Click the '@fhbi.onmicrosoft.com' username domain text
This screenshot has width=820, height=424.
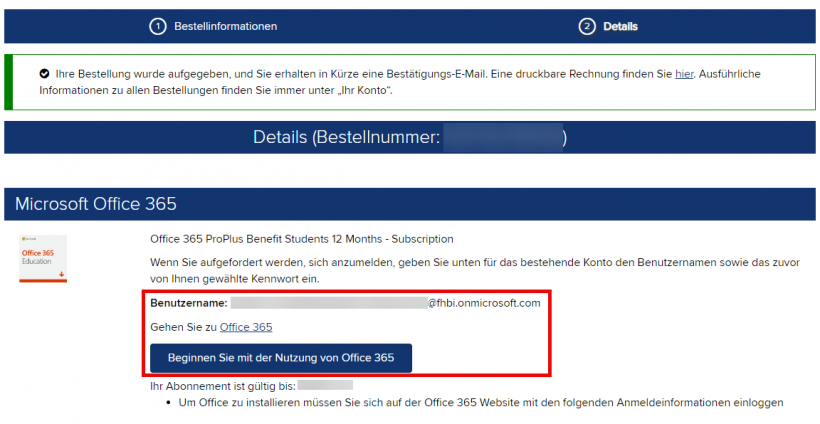pyautogui.click(x=484, y=303)
